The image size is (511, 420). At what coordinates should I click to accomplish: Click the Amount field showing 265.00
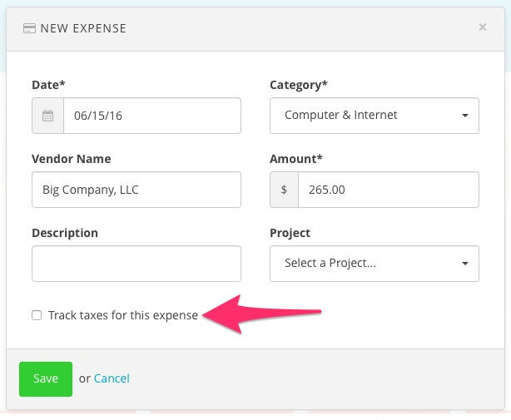click(x=389, y=190)
